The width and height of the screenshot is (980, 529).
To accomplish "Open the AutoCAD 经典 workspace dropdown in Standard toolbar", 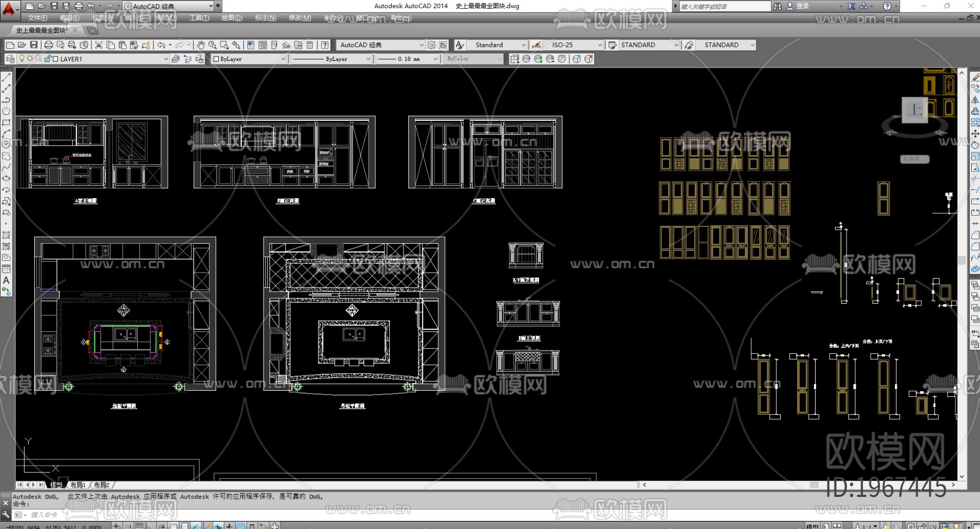I will [x=421, y=45].
